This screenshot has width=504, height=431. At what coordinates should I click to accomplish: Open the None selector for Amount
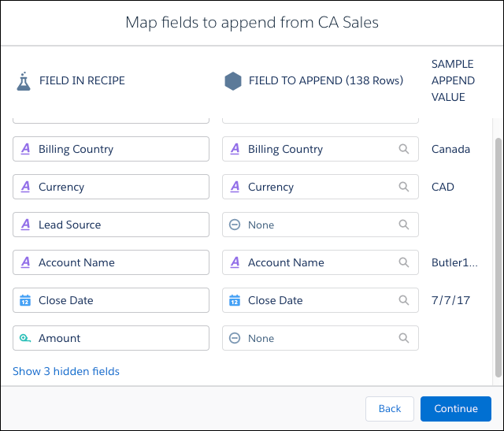click(321, 338)
